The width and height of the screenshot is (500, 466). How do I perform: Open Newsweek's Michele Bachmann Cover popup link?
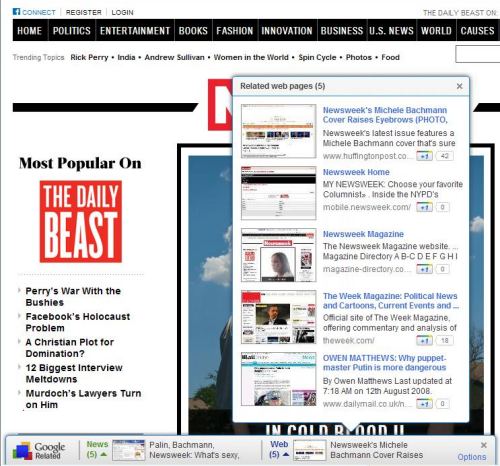(385, 115)
